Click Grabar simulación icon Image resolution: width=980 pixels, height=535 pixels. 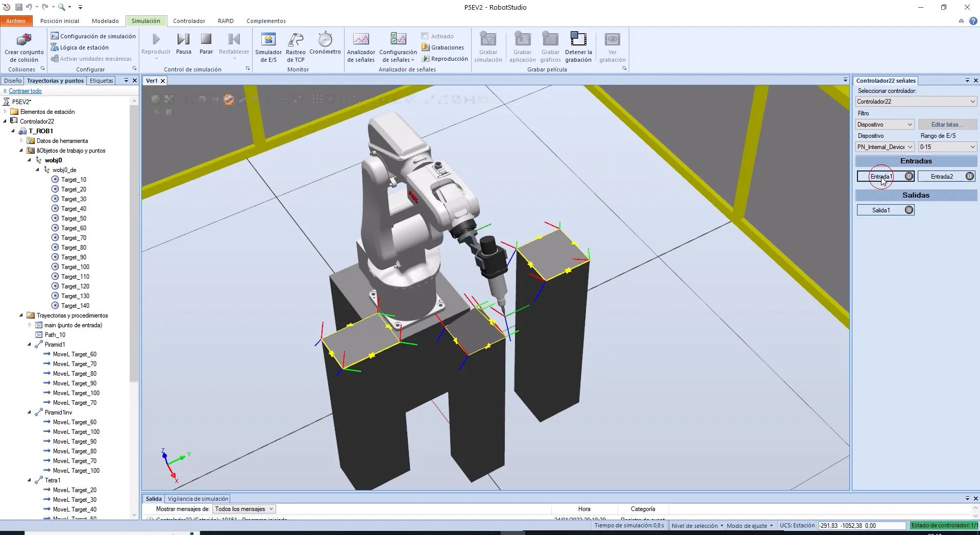click(488, 47)
